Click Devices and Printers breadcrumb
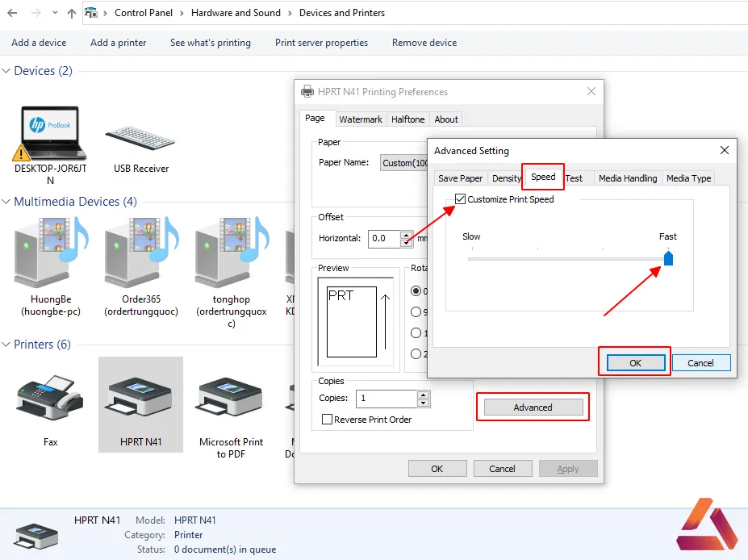748x560 pixels. (x=342, y=13)
